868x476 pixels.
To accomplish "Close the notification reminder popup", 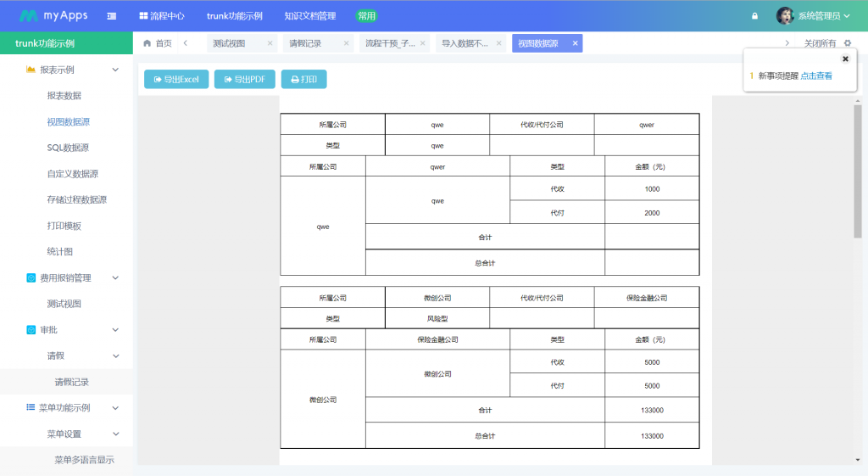I will click(845, 59).
